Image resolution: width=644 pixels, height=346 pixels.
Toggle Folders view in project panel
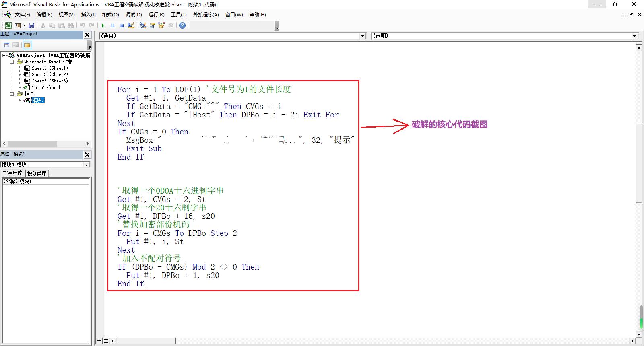27,45
